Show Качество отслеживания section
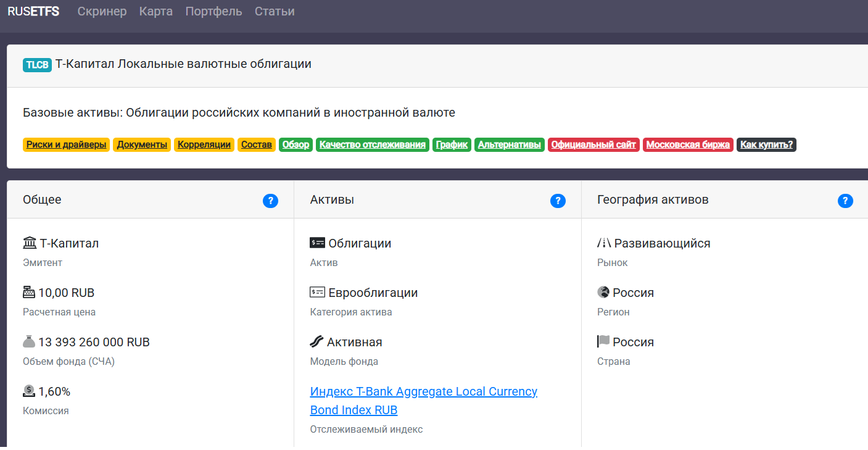 click(372, 145)
